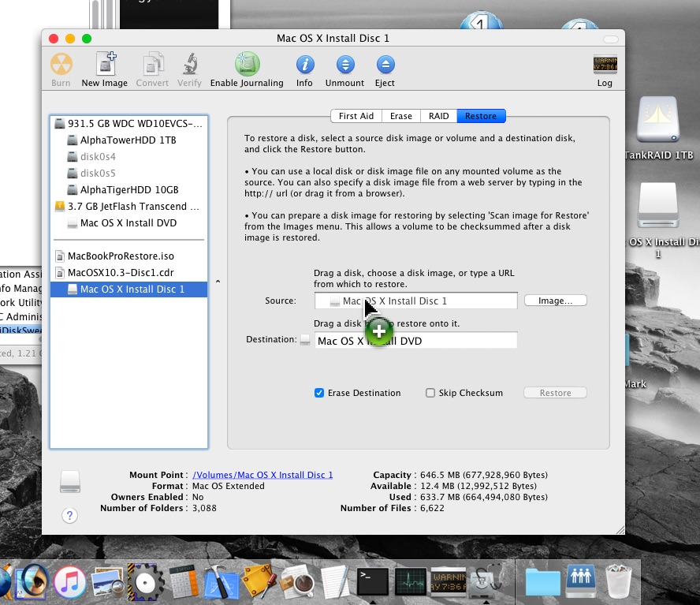
Task: Open the /Volumes/Mac OS X Install Disc 1 link
Action: (x=262, y=475)
